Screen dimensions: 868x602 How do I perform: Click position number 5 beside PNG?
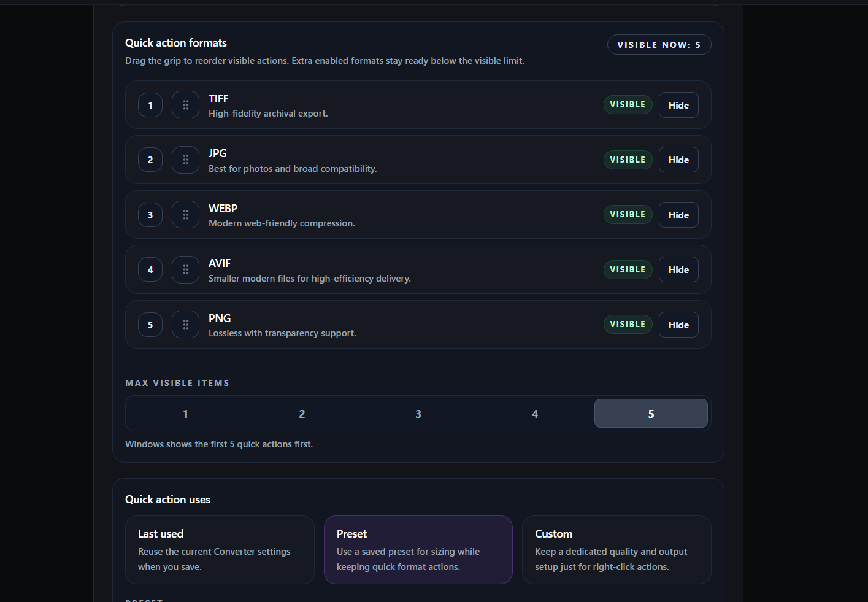(x=150, y=325)
